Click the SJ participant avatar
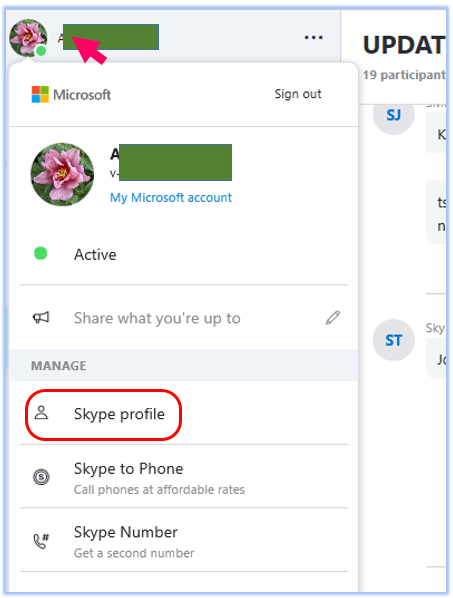The image size is (453, 598). (394, 114)
